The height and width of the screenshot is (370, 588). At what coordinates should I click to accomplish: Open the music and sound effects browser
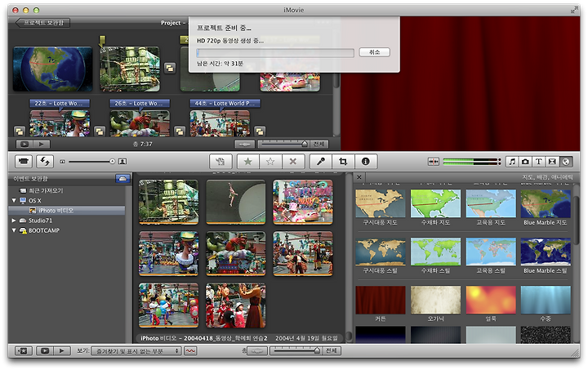coord(512,162)
